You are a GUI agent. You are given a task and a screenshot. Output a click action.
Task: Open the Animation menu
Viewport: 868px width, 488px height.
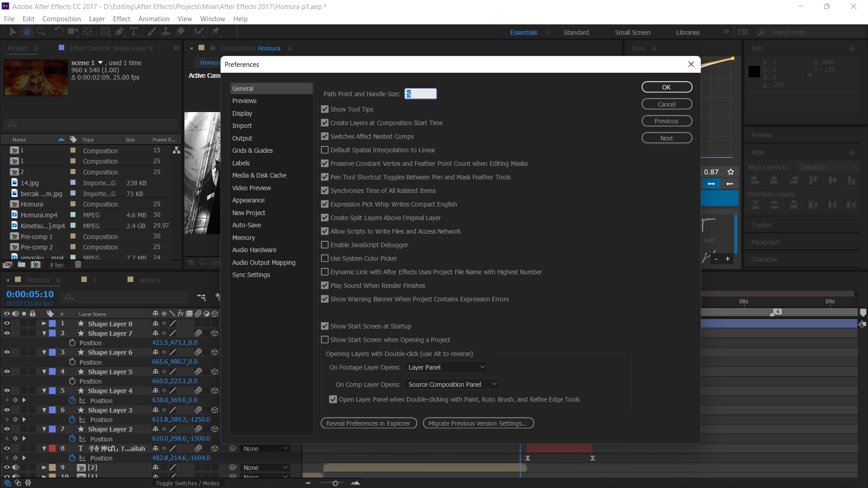(x=154, y=19)
